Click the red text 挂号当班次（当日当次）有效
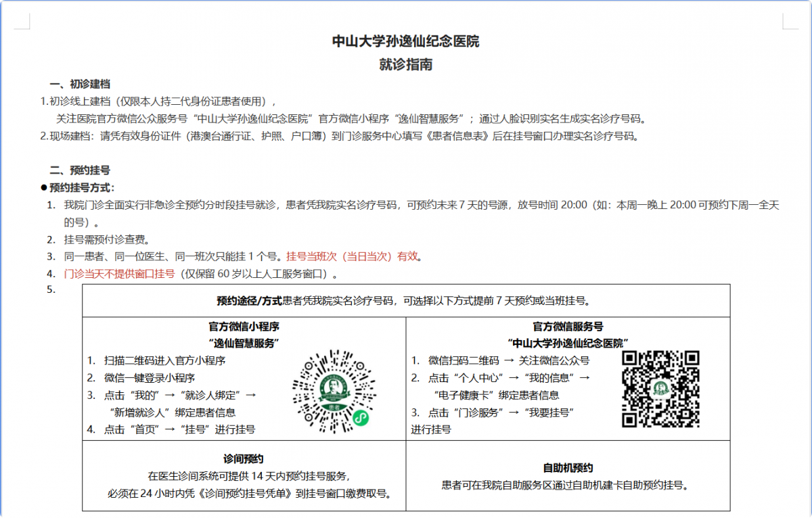The width and height of the screenshot is (812, 518). pos(354,257)
